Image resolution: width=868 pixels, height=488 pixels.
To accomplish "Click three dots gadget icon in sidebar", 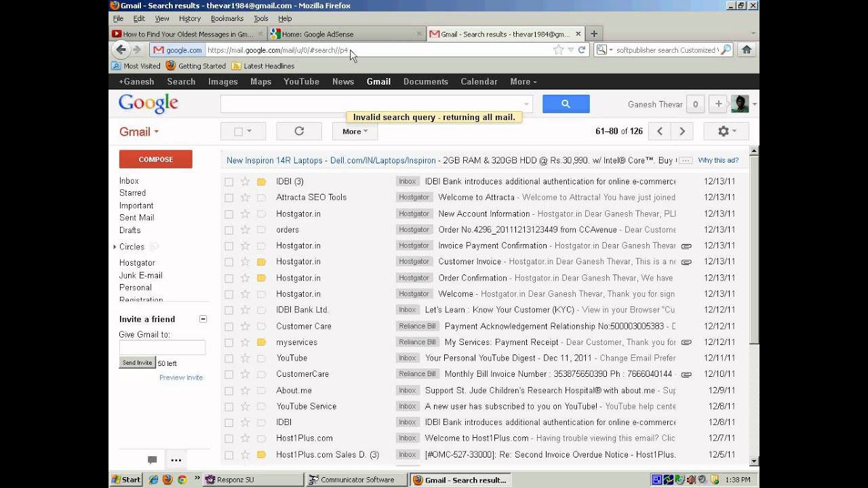I will click(x=176, y=460).
